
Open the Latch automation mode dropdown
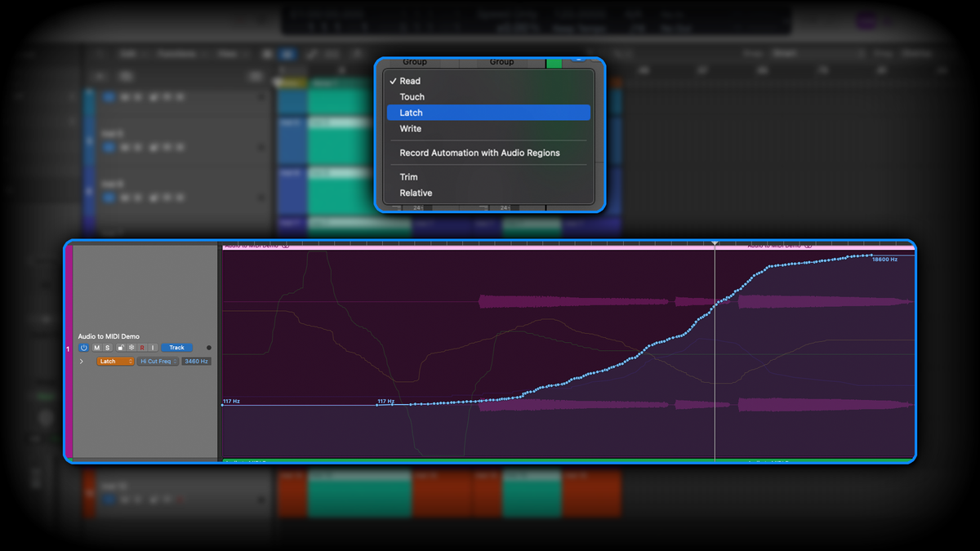click(115, 361)
